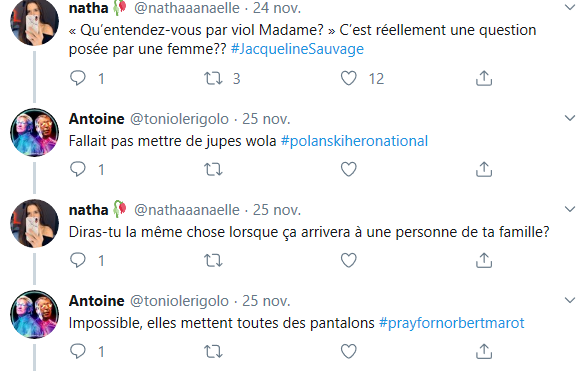Share Antoine's polanskiheronational tweet
Image resolution: width=586 pixels, height=371 pixels.
484,169
